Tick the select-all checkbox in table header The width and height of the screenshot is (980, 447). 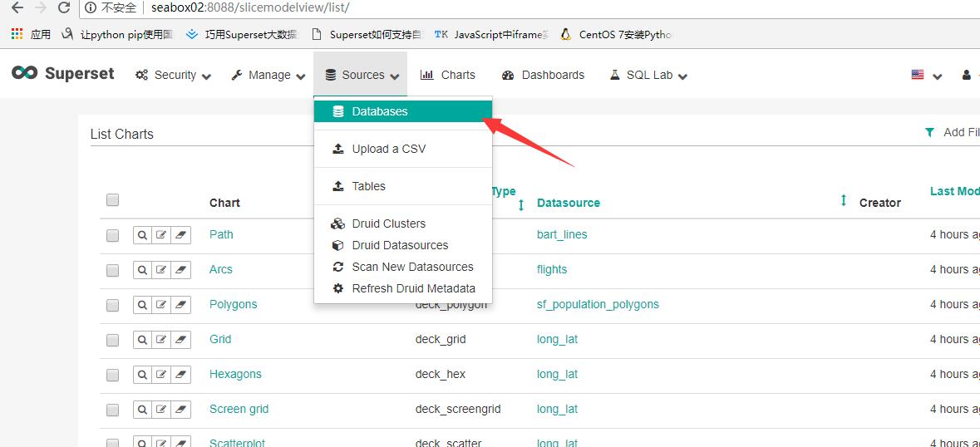(112, 199)
